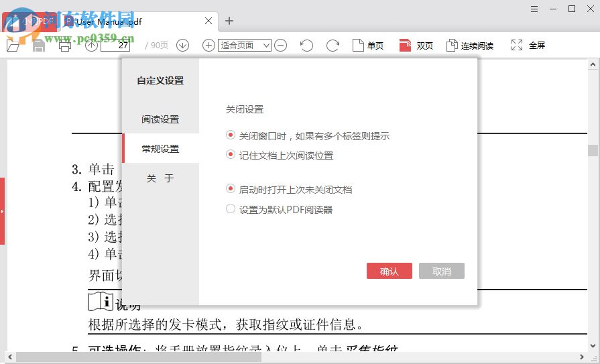Image resolution: width=600 pixels, height=364 pixels.
Task: Toggle 记住文档上次阅读位置 option
Action: (231, 155)
